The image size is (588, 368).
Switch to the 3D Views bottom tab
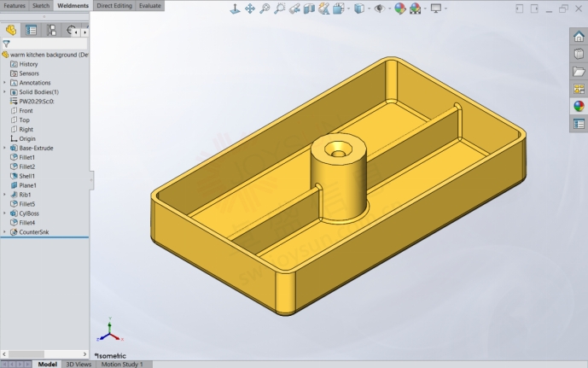[x=79, y=365]
